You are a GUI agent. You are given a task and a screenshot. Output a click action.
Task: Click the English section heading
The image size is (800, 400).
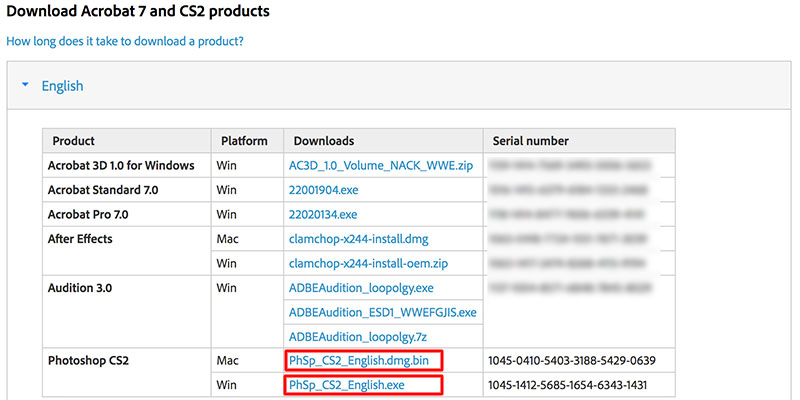tap(62, 86)
